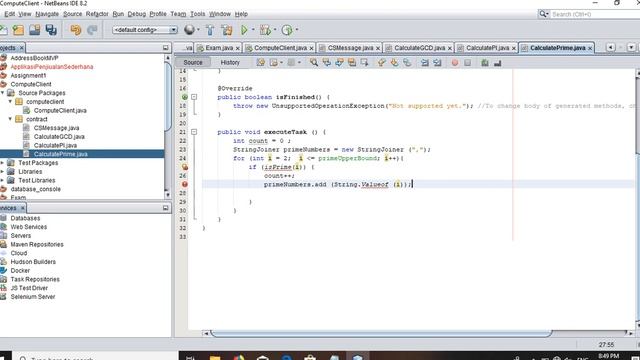Switch to CSMessage.java tab

click(x=350, y=48)
